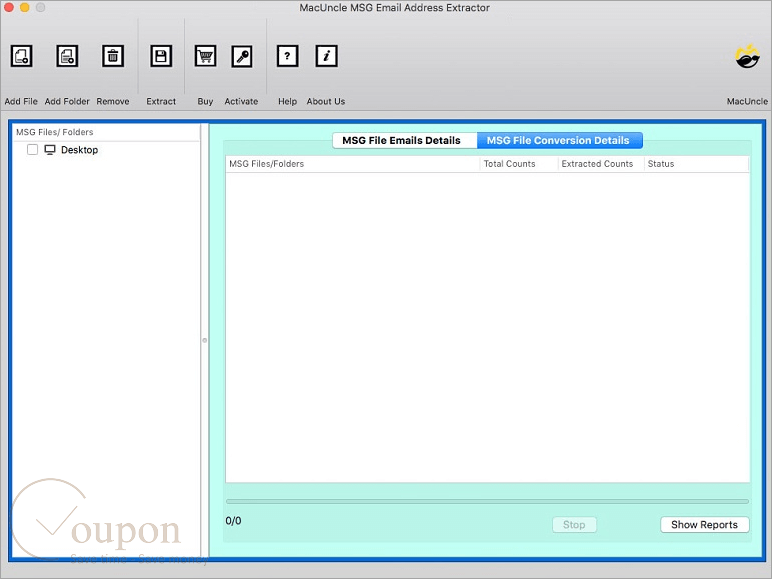
Task: Click the pane splitter handle
Action: tap(205, 340)
